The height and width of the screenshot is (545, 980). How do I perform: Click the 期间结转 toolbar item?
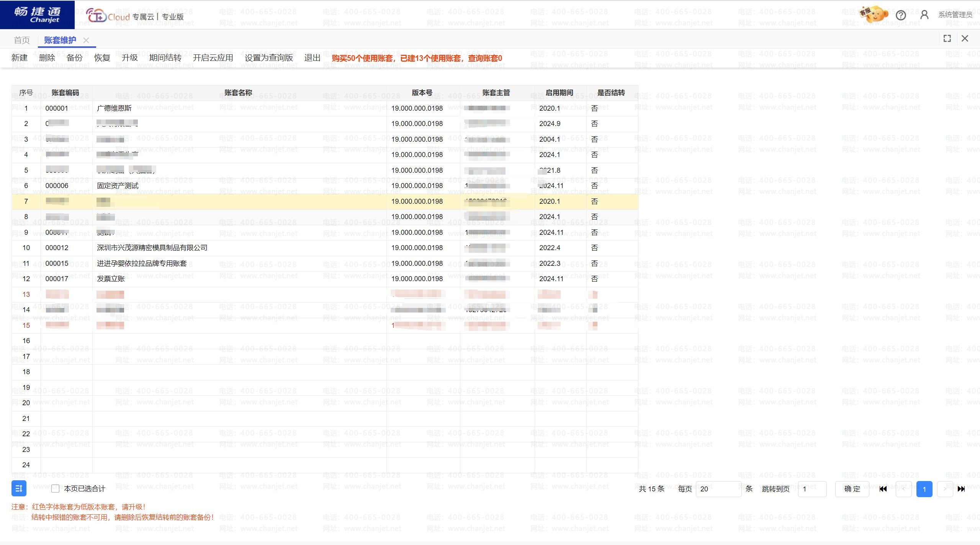tap(165, 58)
